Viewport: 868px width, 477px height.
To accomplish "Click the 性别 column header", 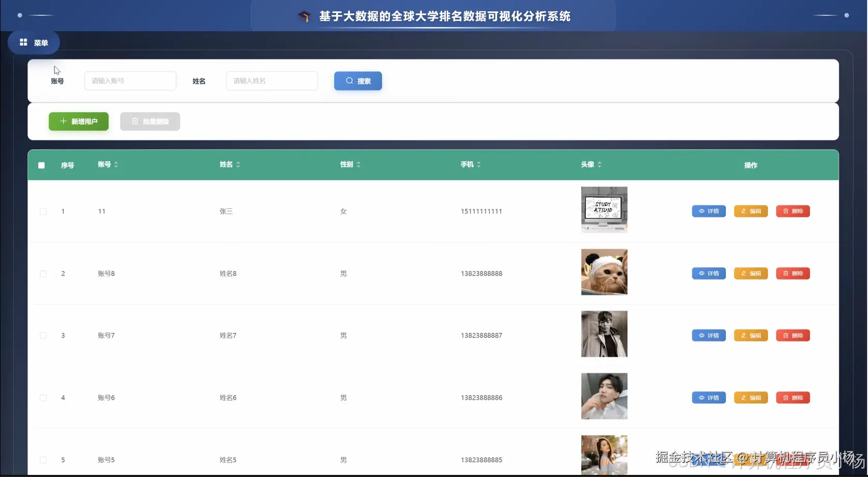I will click(x=347, y=164).
